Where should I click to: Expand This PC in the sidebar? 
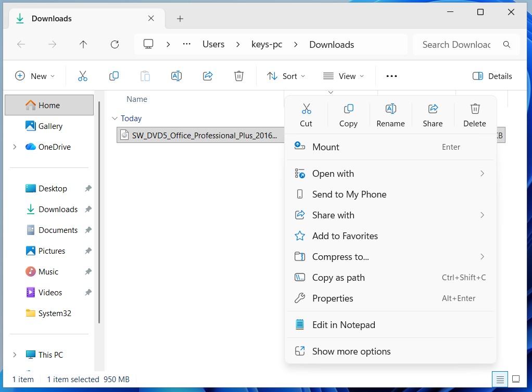point(15,355)
